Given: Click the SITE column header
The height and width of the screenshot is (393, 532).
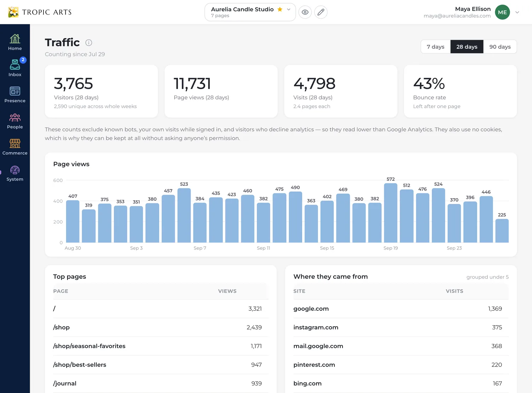Looking at the screenshot, I should pos(299,291).
